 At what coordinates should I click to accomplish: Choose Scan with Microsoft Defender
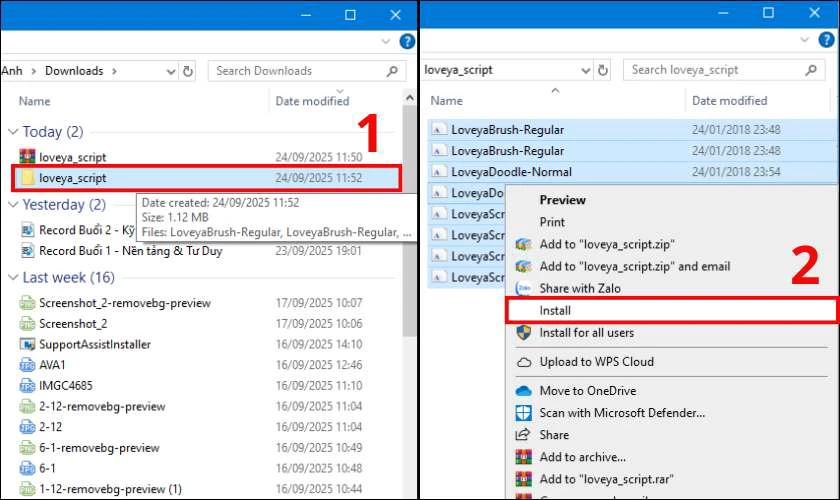coord(622,413)
